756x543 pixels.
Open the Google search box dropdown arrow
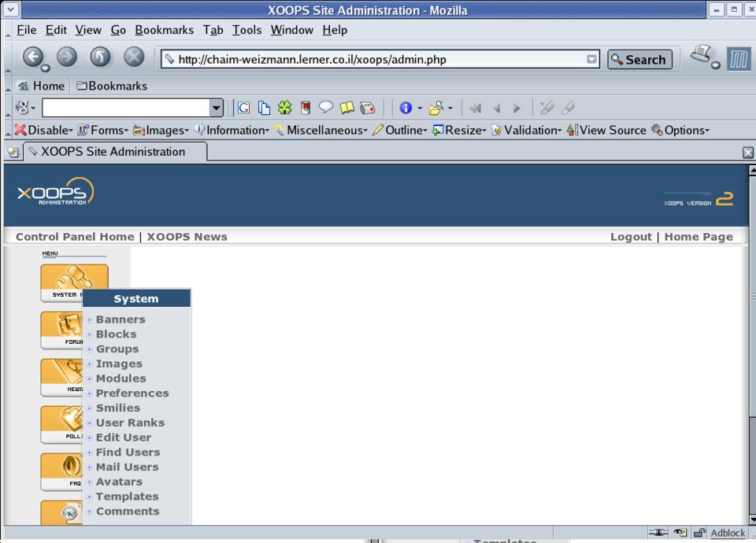click(x=217, y=108)
